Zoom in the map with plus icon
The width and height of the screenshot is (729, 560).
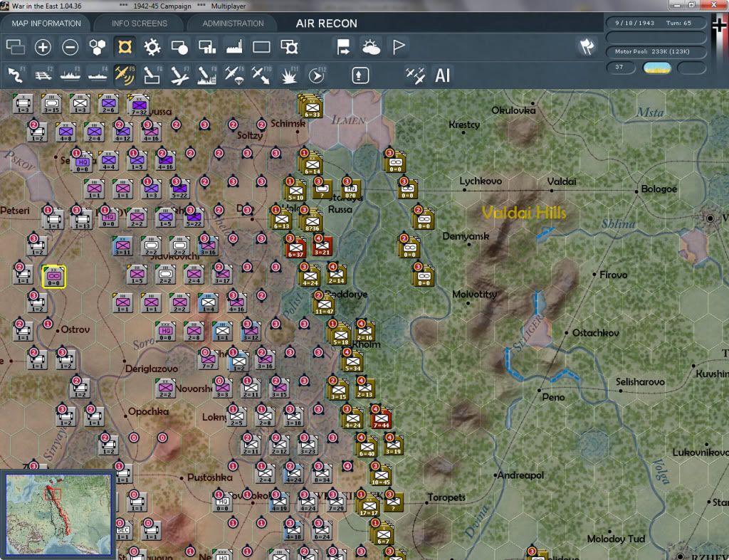click(x=43, y=47)
